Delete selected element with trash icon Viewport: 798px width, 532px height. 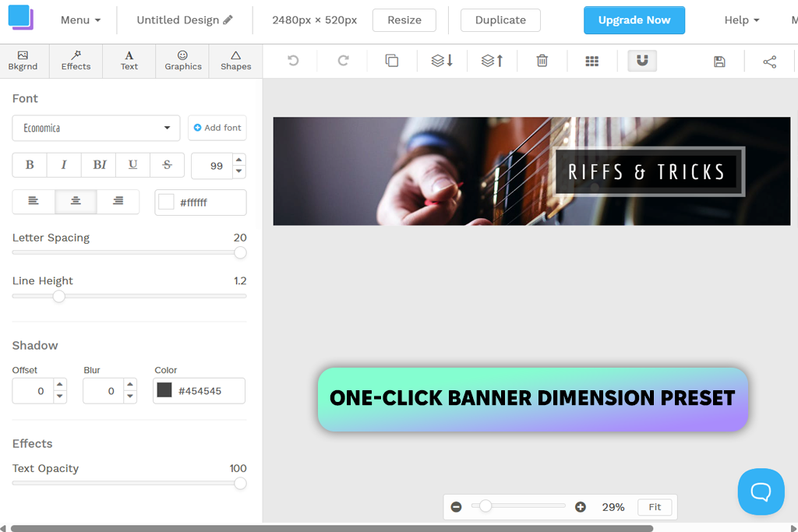point(542,61)
